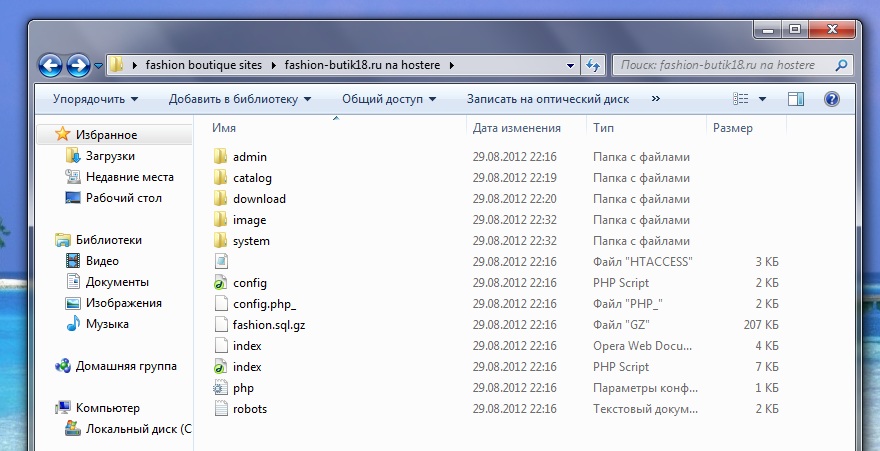Open the Общий доступ dropdown
The width and height of the screenshot is (880, 451).
389,99
